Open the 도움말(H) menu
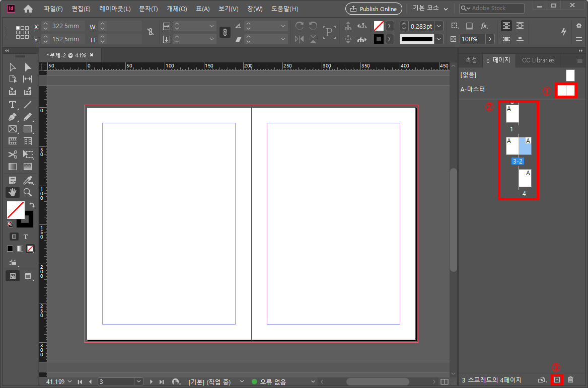 click(285, 9)
